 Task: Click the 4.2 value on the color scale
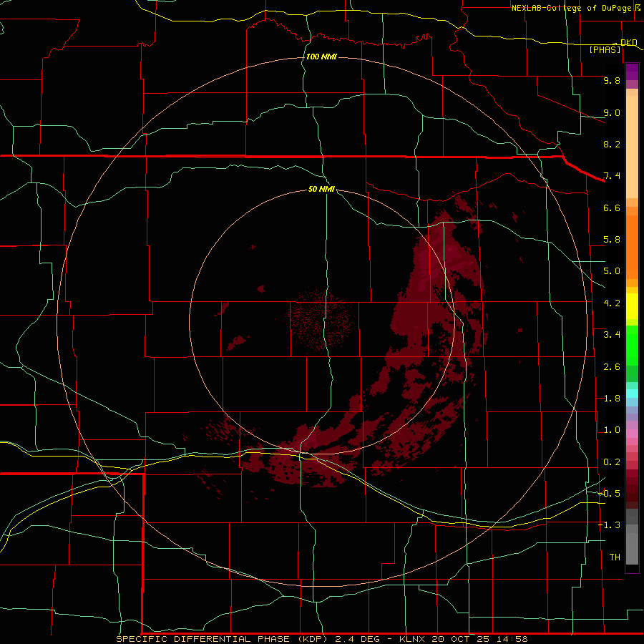[x=612, y=303]
